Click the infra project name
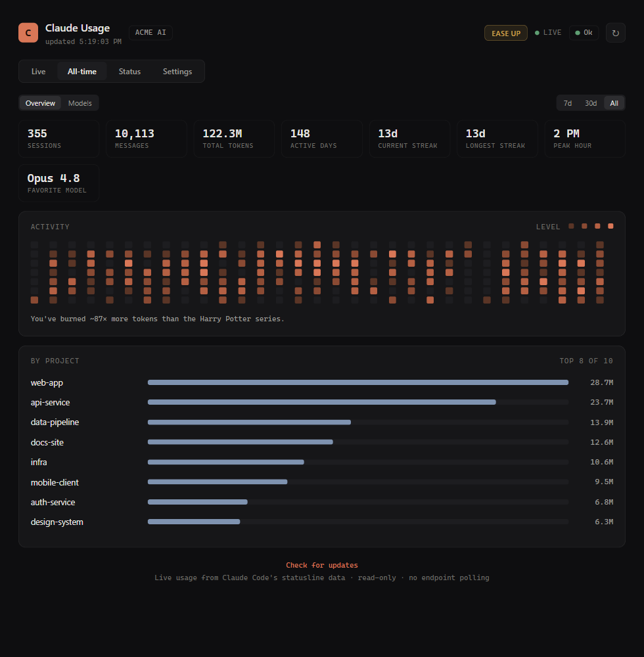644x657 pixels. 39,462
